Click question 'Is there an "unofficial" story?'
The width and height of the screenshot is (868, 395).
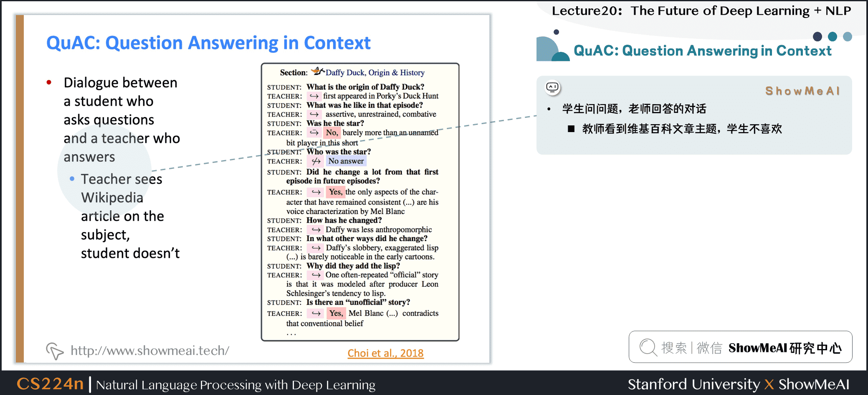(358, 302)
